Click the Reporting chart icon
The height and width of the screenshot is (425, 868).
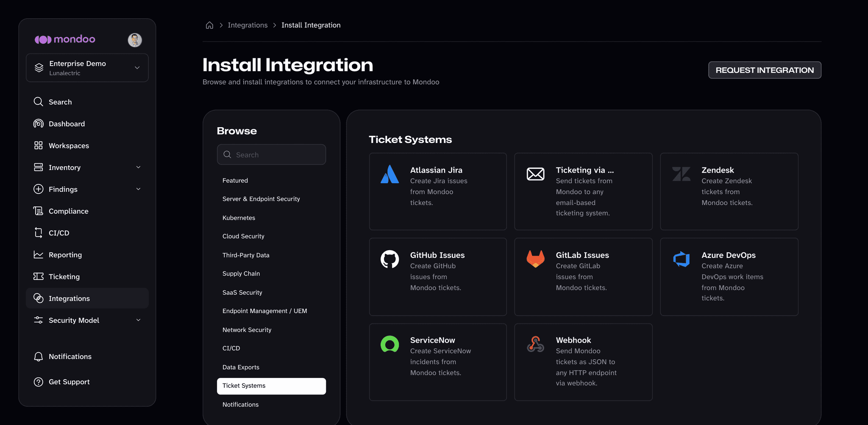click(x=39, y=254)
